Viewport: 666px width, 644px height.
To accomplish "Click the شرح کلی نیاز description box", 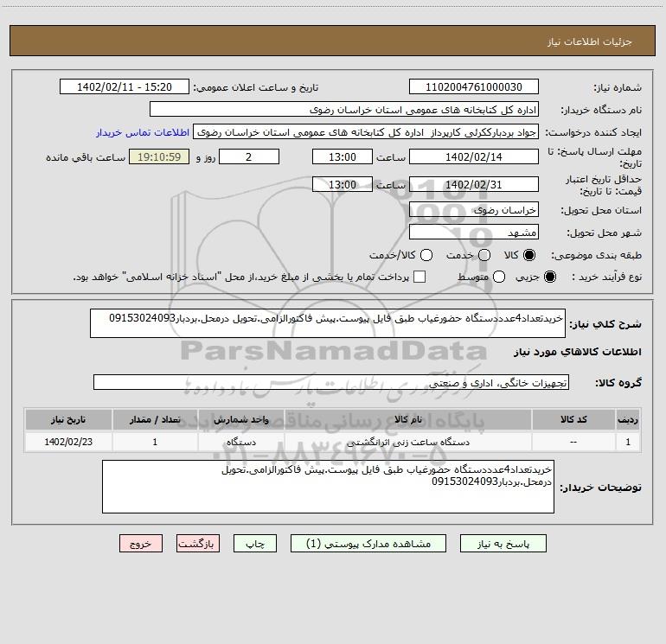I will point(328,323).
